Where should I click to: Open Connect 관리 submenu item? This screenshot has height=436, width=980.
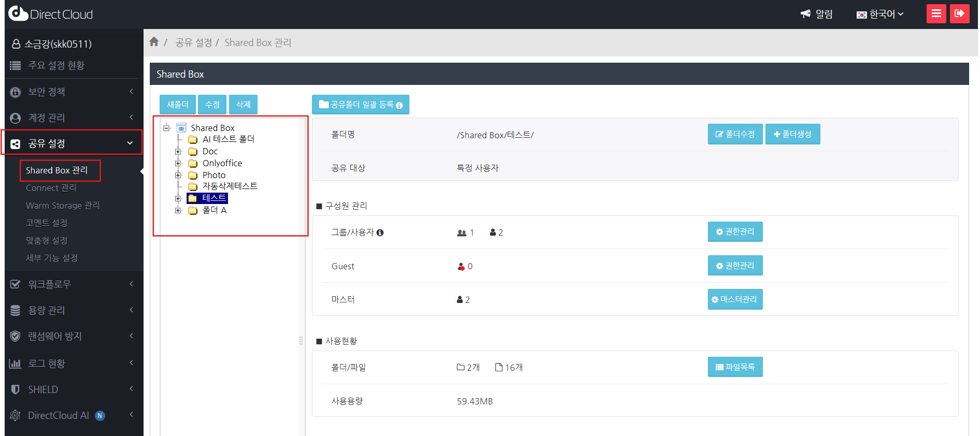tap(51, 188)
